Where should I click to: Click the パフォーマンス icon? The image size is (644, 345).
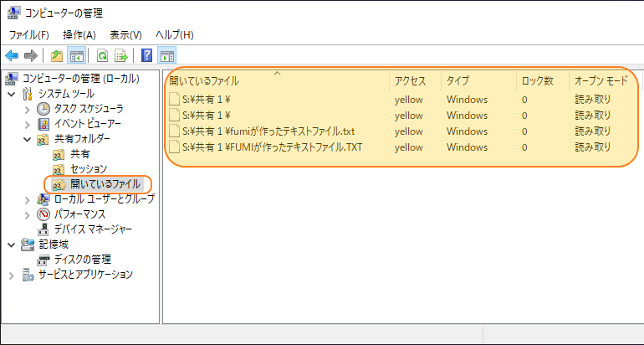43,214
